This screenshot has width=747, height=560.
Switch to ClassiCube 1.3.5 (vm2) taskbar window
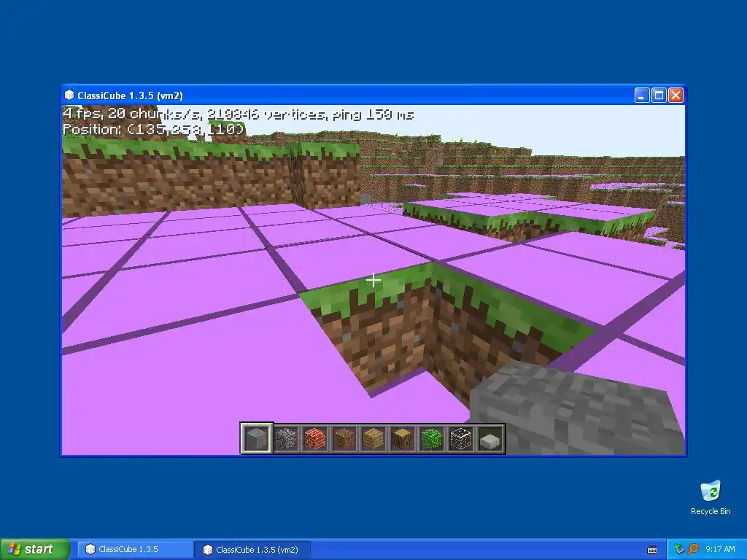252,550
